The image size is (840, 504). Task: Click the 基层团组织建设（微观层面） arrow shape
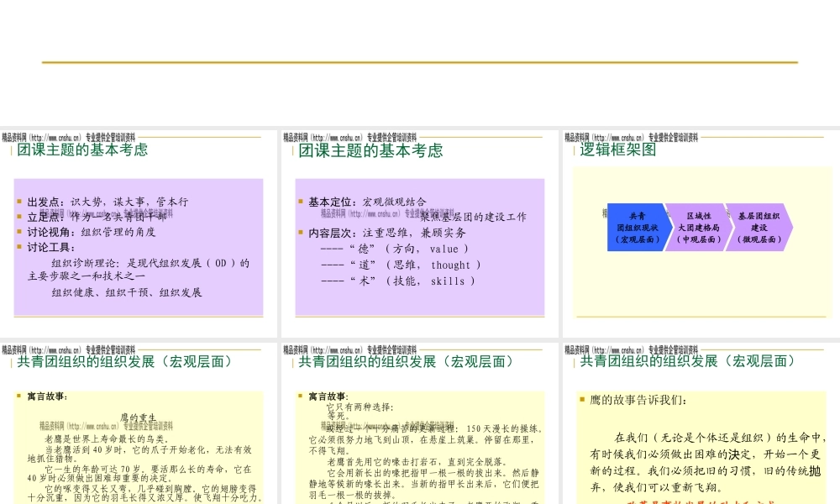759,227
